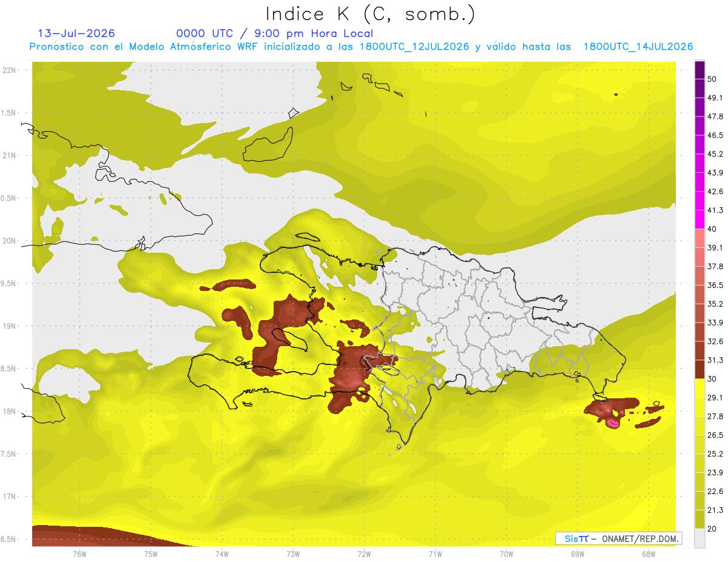Select the "76W" longitude label
The image size is (728, 562).
coord(79,554)
